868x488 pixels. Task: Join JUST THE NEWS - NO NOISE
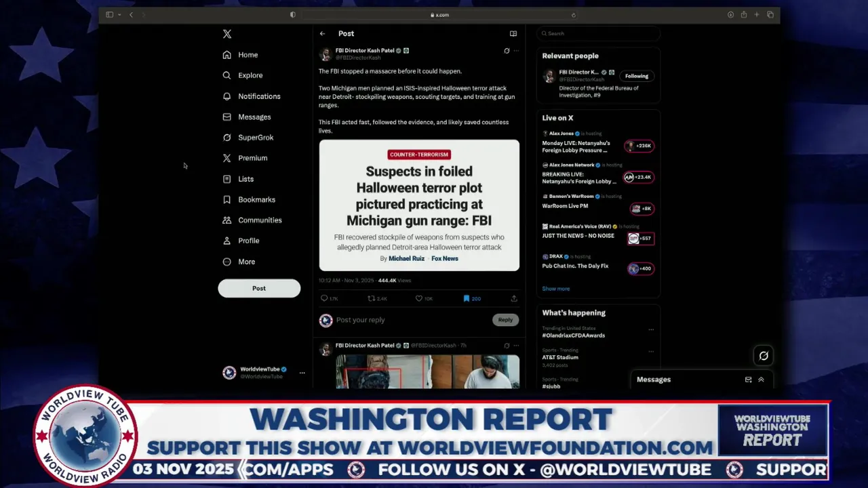click(640, 238)
